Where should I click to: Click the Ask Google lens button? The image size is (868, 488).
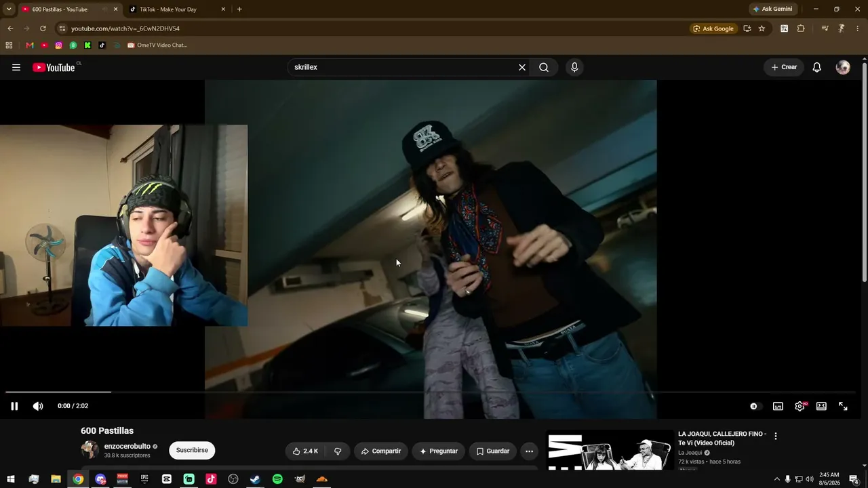click(x=713, y=28)
